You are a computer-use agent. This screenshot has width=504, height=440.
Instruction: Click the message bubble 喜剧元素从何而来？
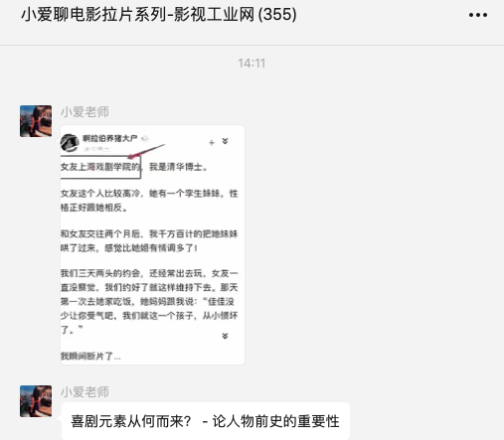[x=206, y=421]
